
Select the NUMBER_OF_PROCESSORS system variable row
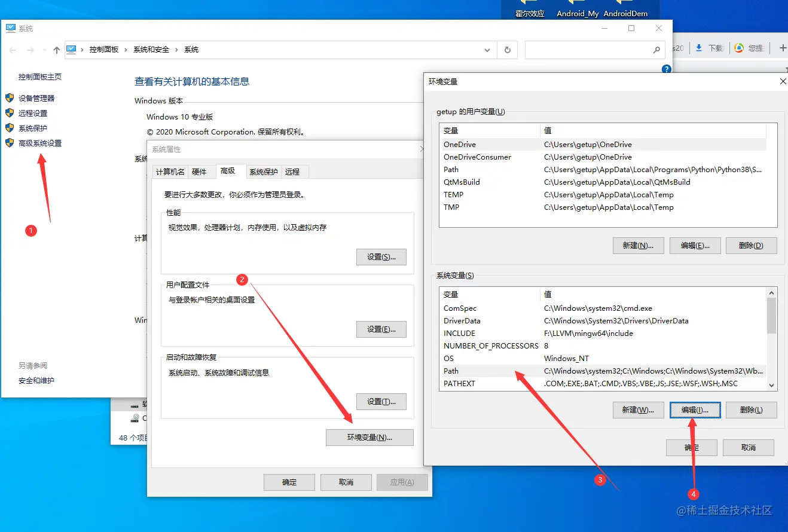coord(603,346)
